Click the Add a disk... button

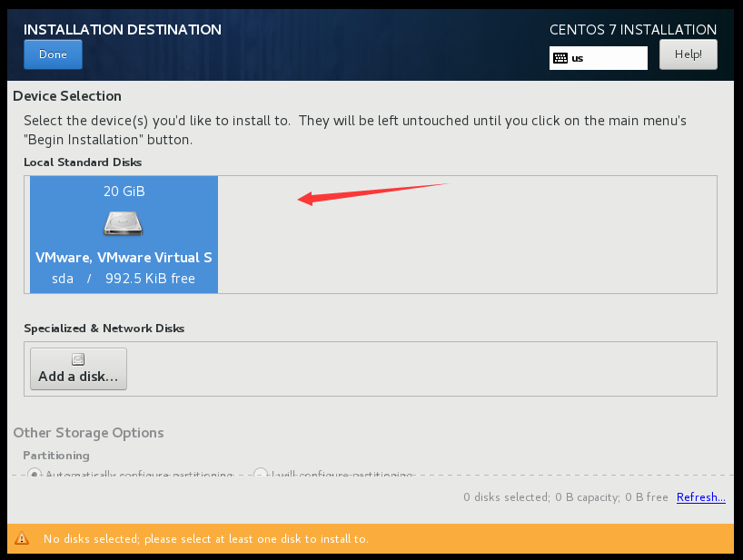(79, 369)
